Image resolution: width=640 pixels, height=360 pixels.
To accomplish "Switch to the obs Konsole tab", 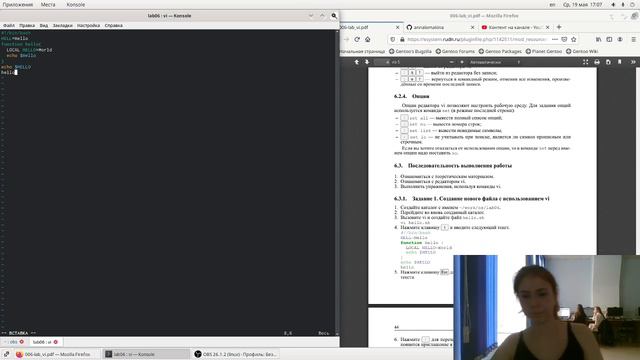I will point(13,342).
